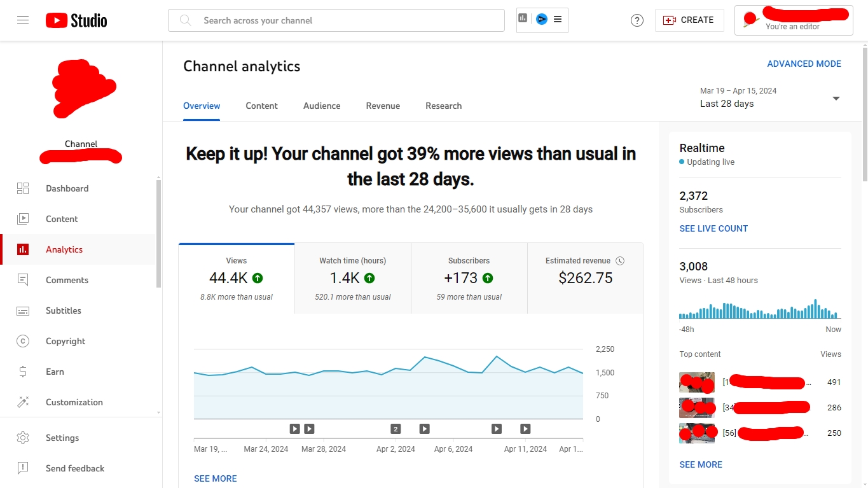The height and width of the screenshot is (488, 868).
Task: Open the browser extension menu lines icon
Action: (558, 20)
